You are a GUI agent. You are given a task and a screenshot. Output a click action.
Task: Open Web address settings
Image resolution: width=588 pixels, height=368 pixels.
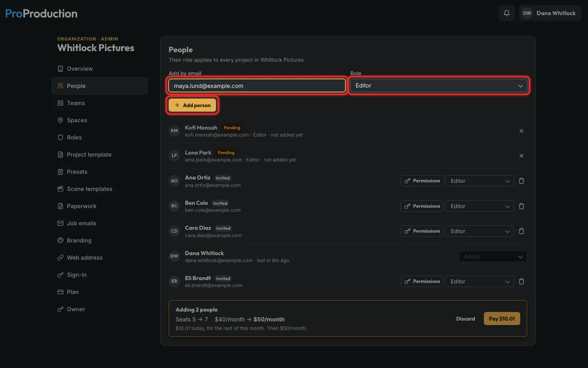(100, 258)
